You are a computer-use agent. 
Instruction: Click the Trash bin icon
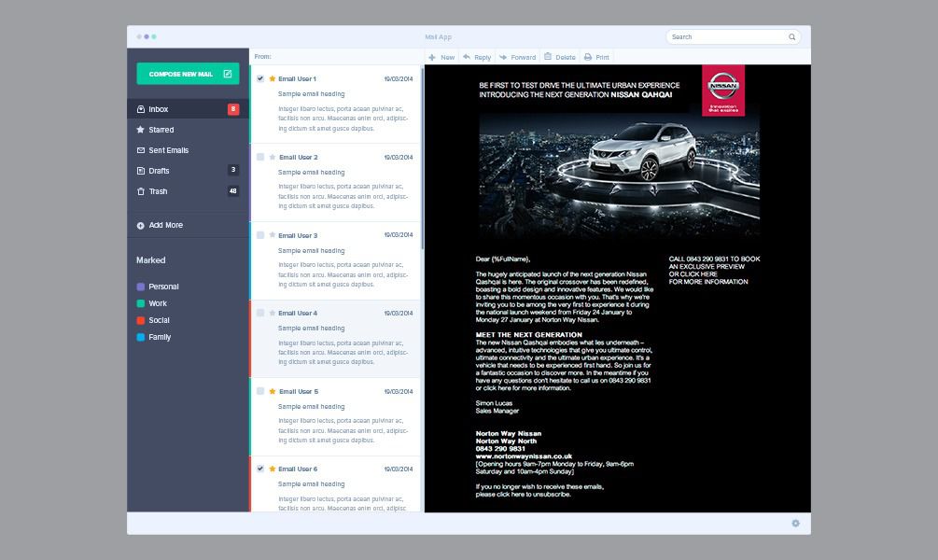click(141, 191)
